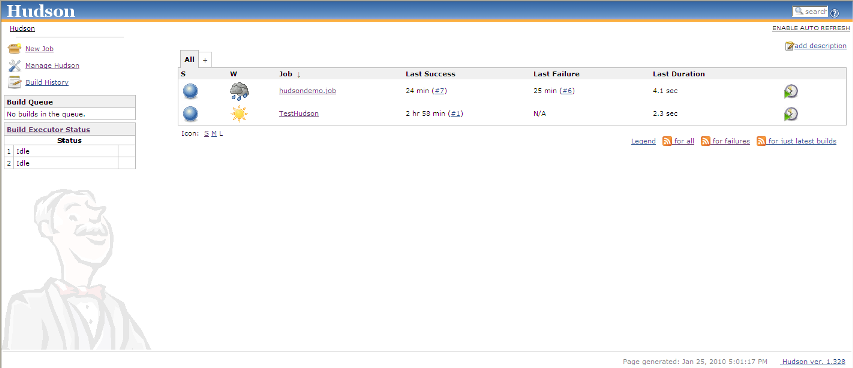
Task: Open RSS feed for all builds
Action: (x=678, y=142)
